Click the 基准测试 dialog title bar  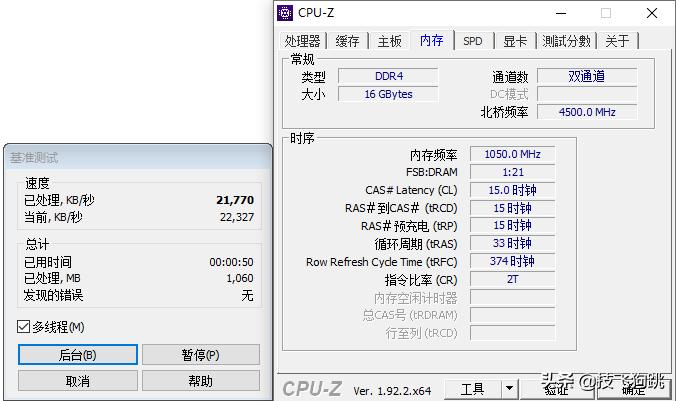[x=138, y=158]
